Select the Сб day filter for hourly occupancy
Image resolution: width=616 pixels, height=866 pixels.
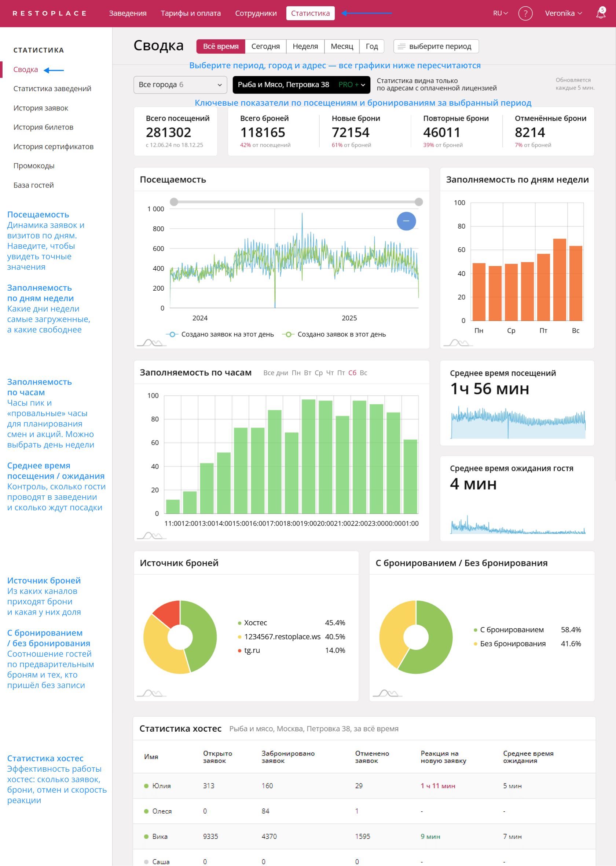click(x=352, y=373)
